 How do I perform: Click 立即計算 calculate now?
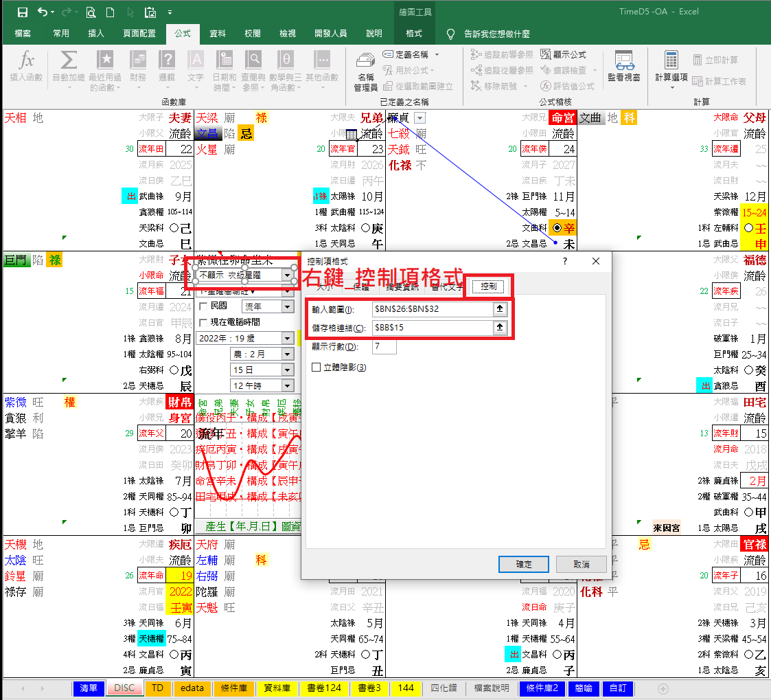point(715,60)
